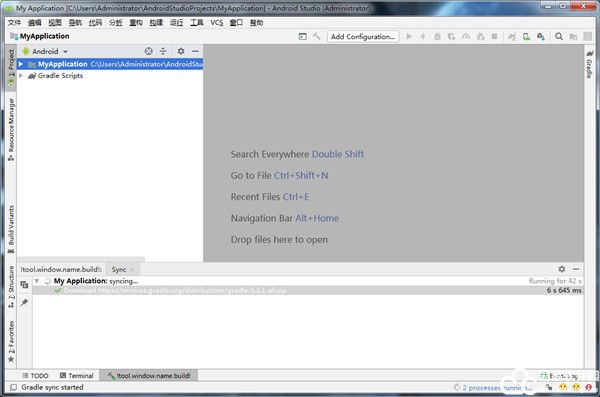Switch to the Terminal tab
Image resolution: width=600 pixels, height=397 pixels.
77,376
